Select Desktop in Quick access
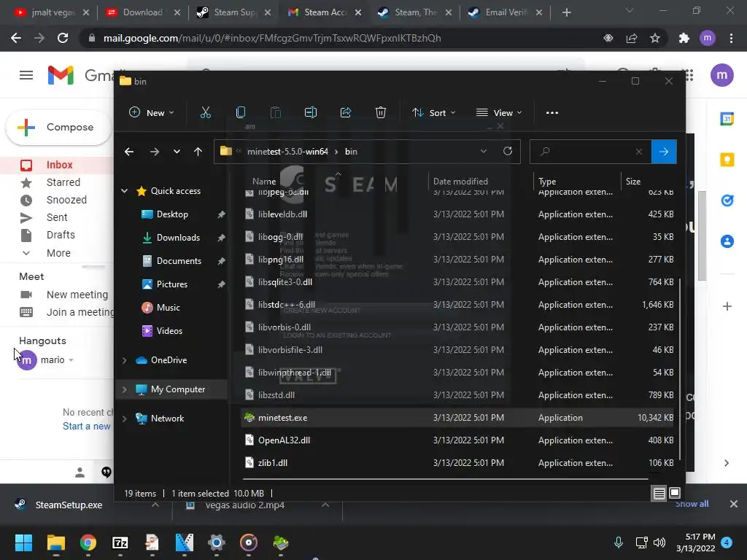Image resolution: width=747 pixels, height=560 pixels. click(x=172, y=214)
